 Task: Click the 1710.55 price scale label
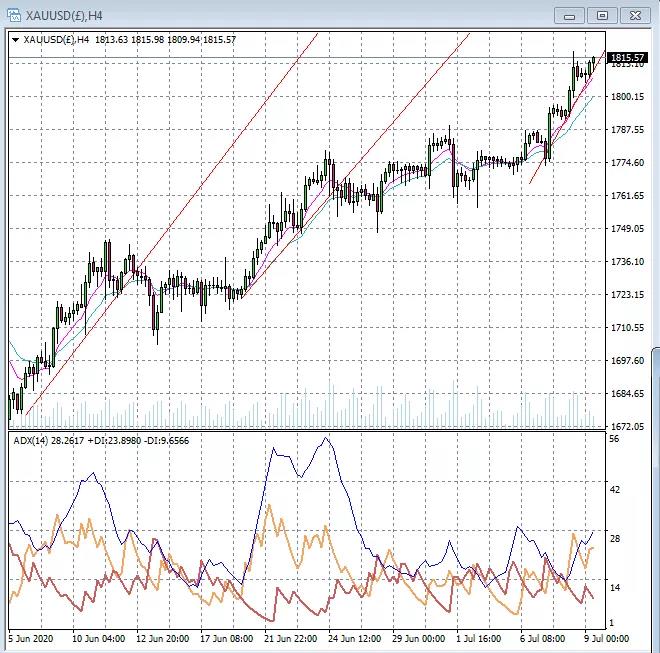627,328
